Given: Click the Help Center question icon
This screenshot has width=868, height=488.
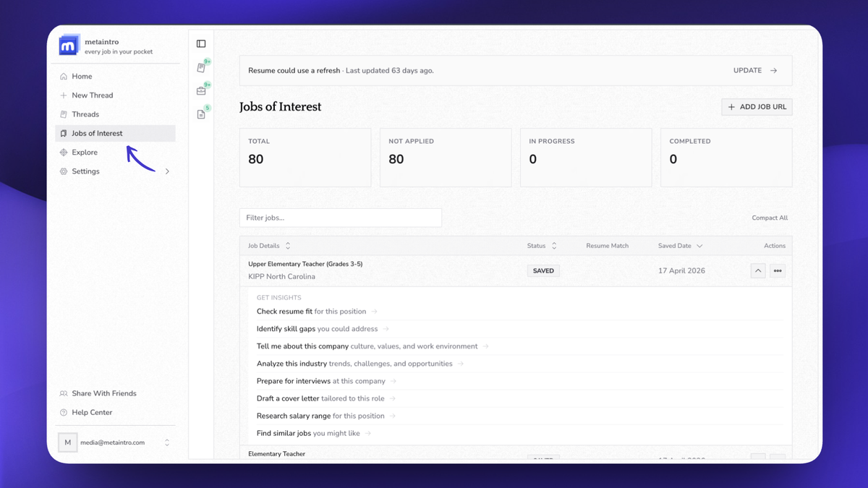Looking at the screenshot, I should pyautogui.click(x=64, y=413).
